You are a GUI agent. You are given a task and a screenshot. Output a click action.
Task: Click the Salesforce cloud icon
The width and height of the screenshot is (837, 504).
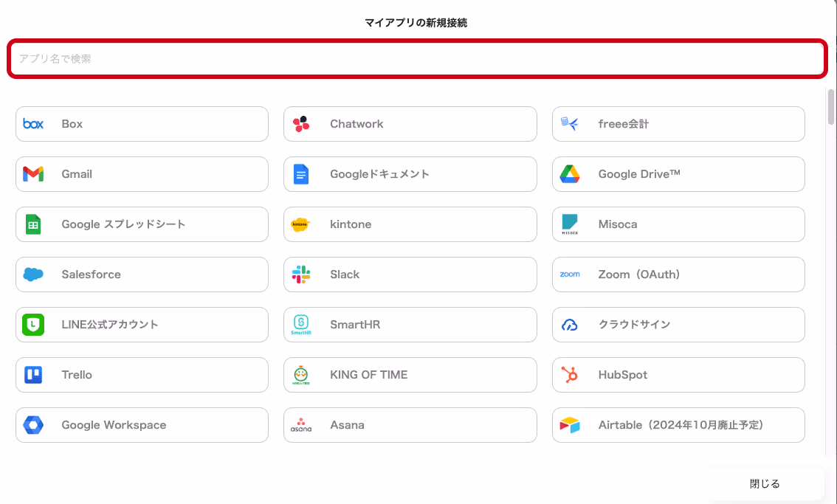33,275
